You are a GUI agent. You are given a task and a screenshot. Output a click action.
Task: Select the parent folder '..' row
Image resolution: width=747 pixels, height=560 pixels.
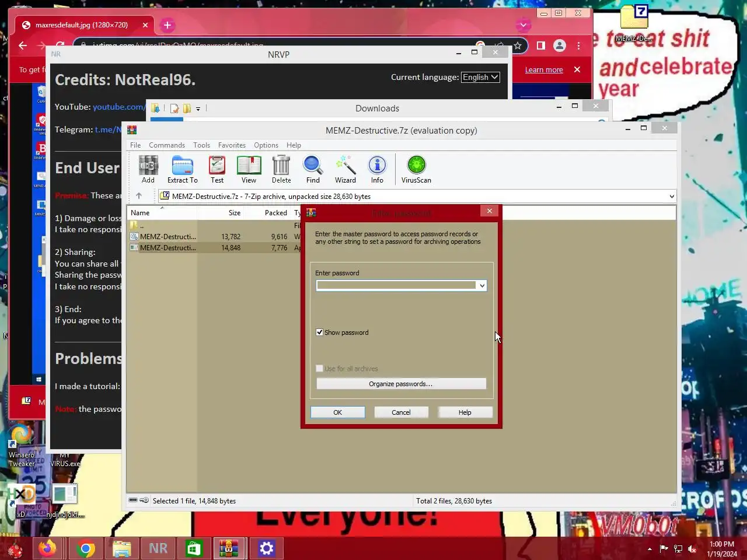pos(214,225)
